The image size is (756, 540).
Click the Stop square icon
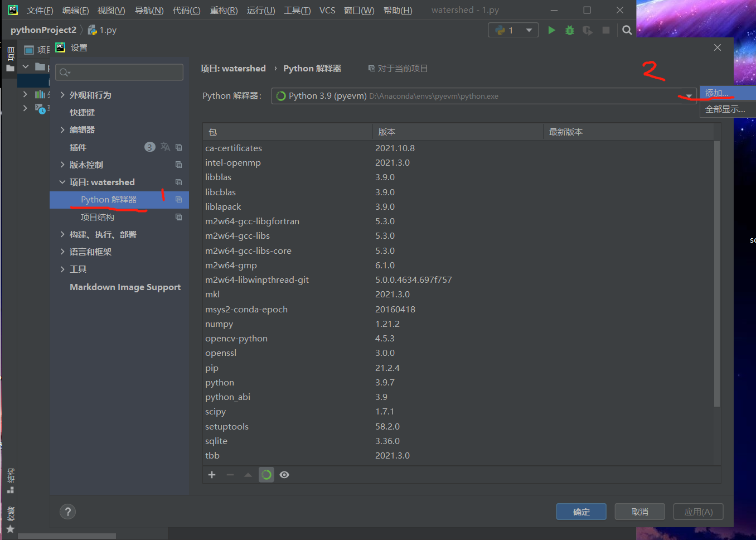605,30
